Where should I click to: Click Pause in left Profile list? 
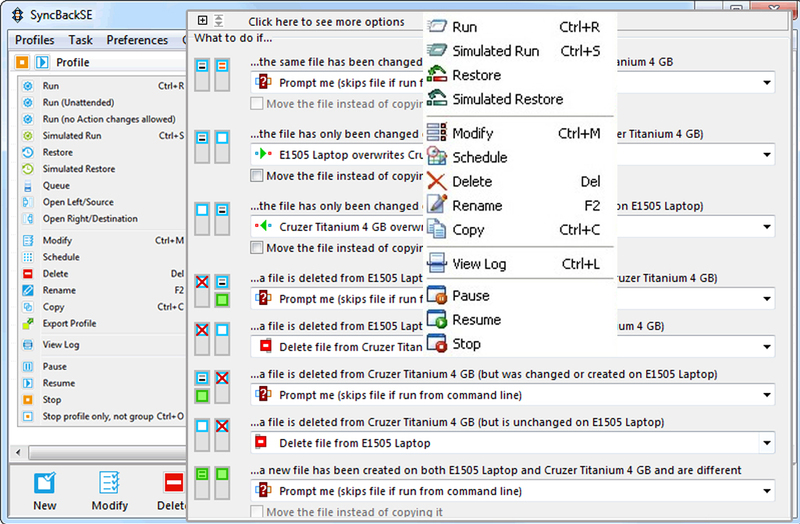(x=103, y=367)
